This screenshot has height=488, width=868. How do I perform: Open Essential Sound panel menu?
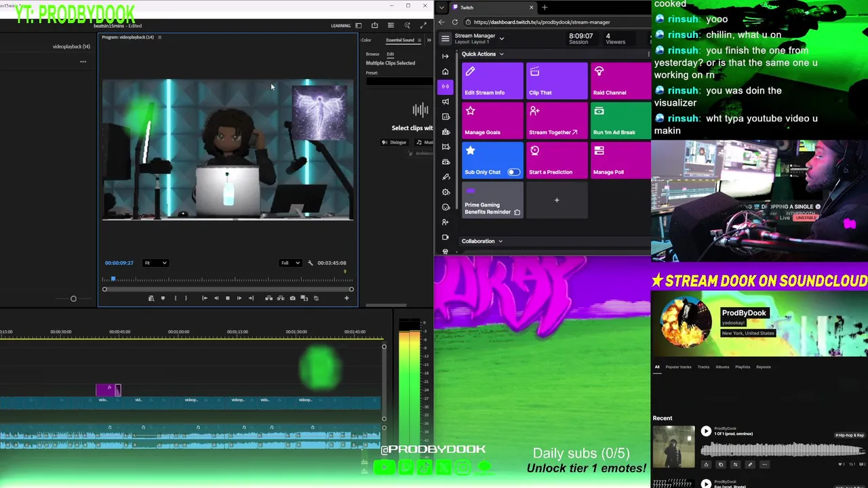pyautogui.click(x=419, y=40)
